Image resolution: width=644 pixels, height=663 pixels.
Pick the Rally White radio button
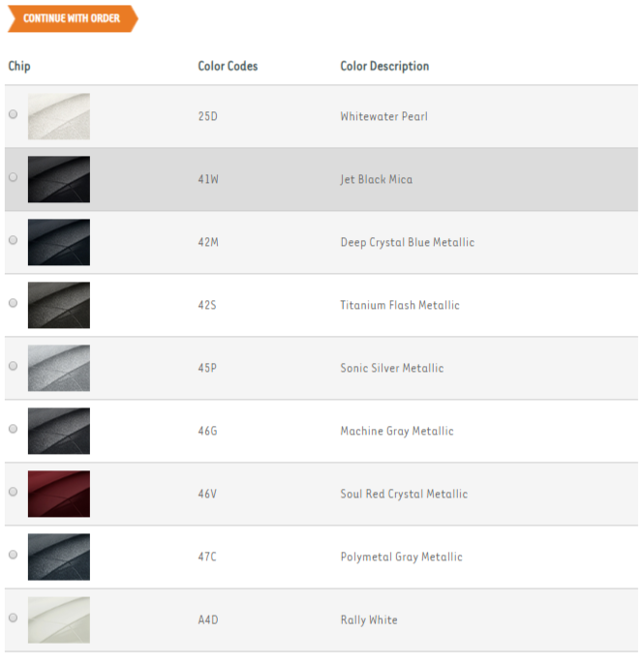point(13,618)
